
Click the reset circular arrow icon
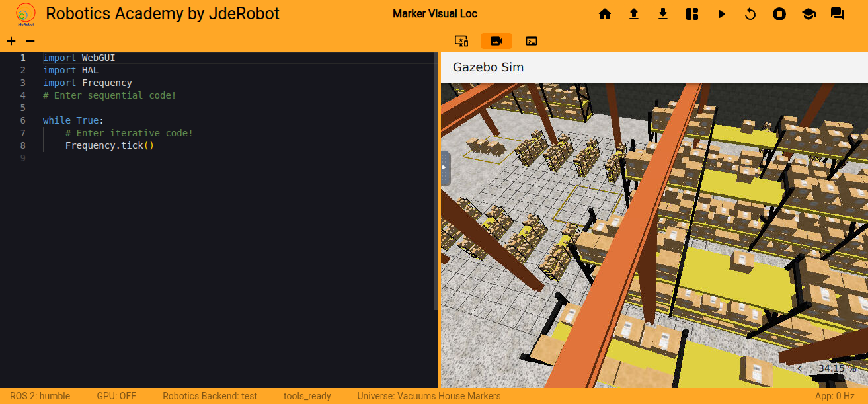coord(750,14)
